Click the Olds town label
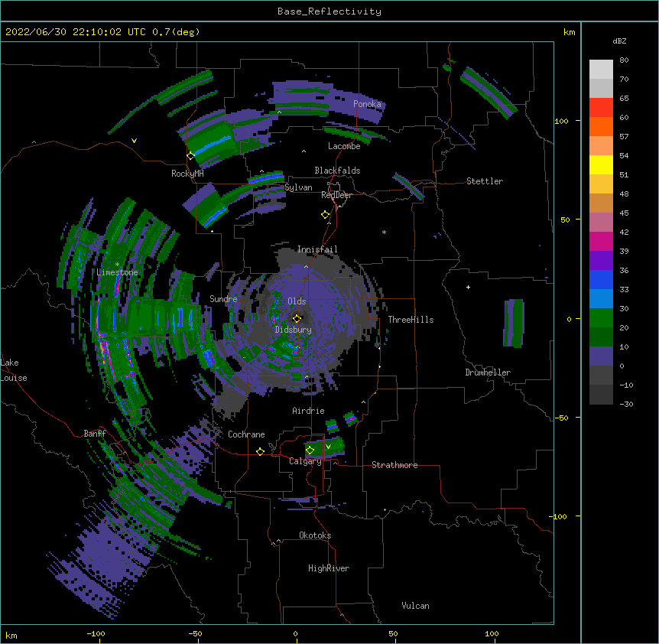Image resolution: width=659 pixels, height=644 pixels. tap(297, 301)
